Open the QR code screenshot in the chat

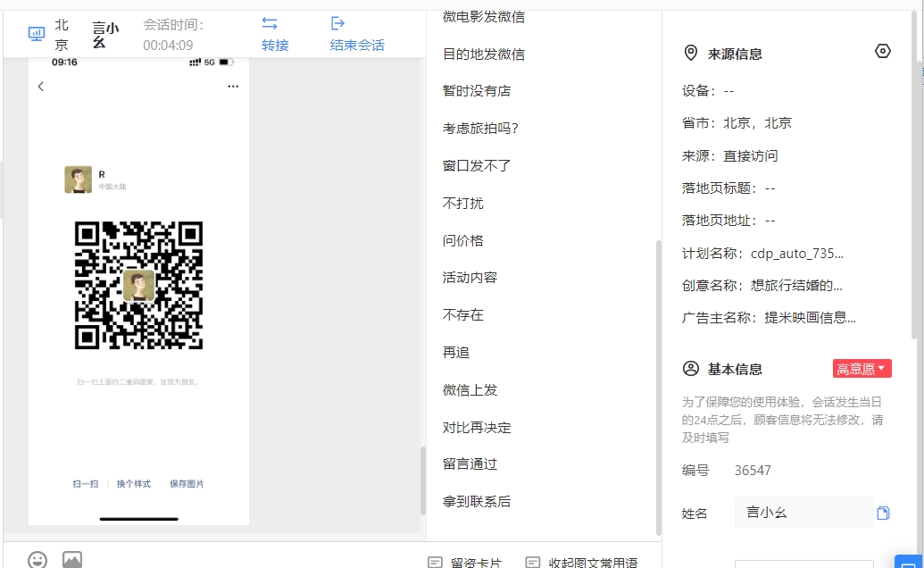pos(138,291)
